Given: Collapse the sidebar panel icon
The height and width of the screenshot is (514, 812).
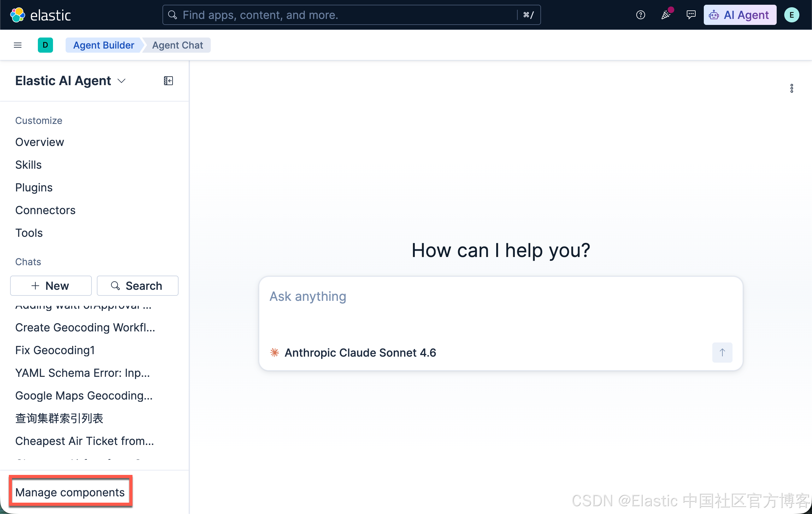Looking at the screenshot, I should pos(168,81).
